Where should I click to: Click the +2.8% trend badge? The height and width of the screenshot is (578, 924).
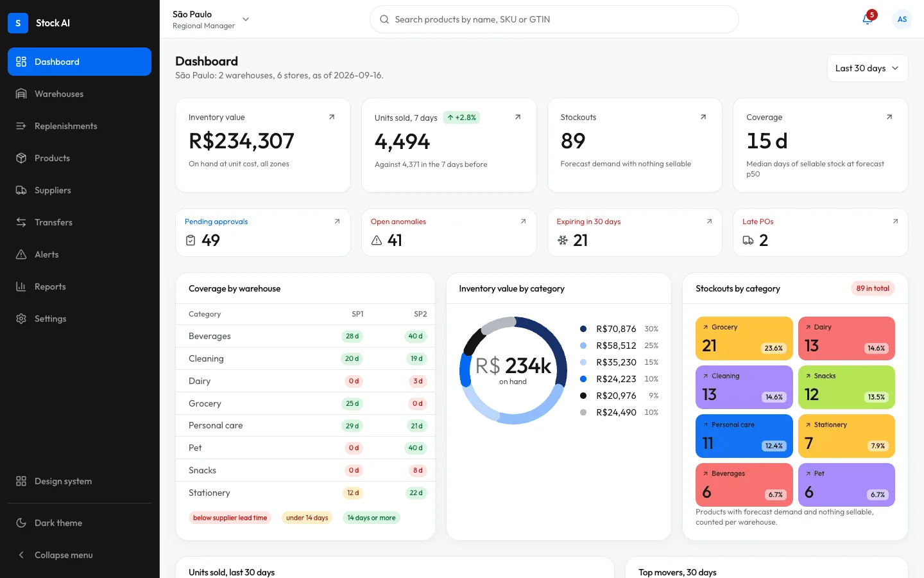pyautogui.click(x=462, y=118)
